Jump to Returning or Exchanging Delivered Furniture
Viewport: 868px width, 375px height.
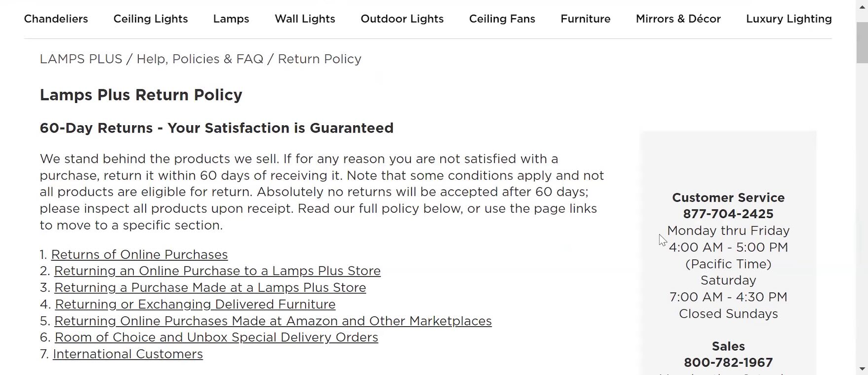click(x=195, y=305)
